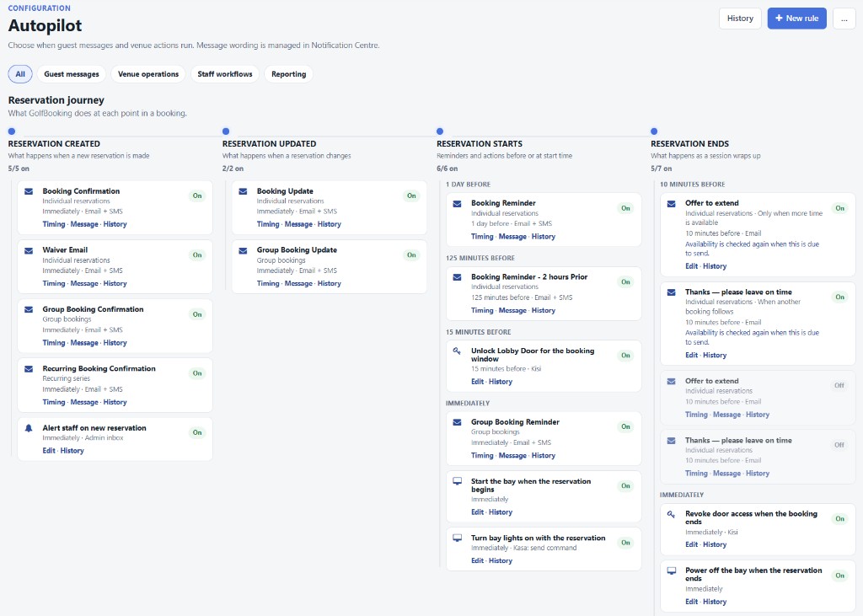
Task: Toggle On badge for Turn bay lights on
Action: tap(625, 543)
